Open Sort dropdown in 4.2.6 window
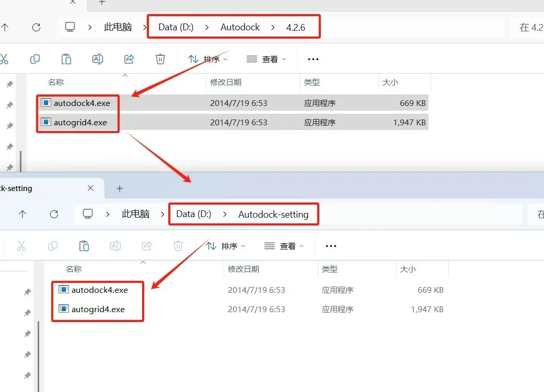The width and height of the screenshot is (544, 392). [207, 60]
